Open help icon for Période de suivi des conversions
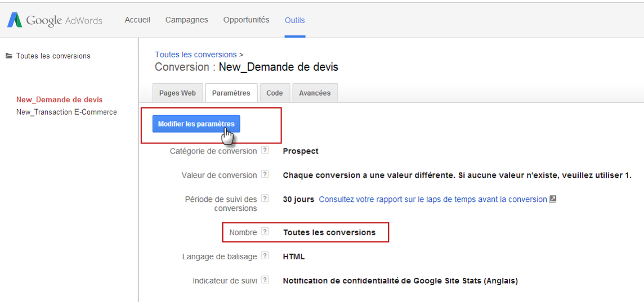Image resolution: width=644 pixels, height=302 pixels. (265, 199)
